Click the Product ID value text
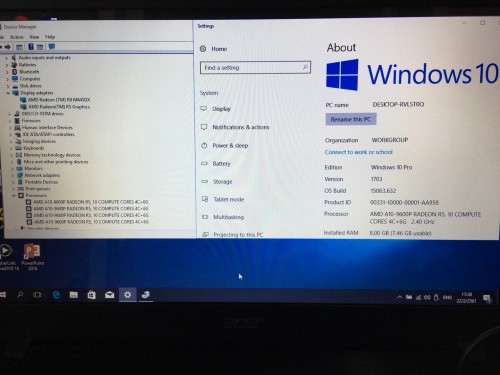Image resolution: width=500 pixels, height=375 pixels. click(404, 202)
